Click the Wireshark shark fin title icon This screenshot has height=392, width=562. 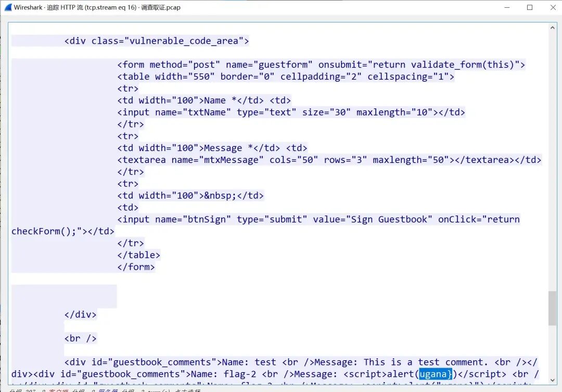coord(8,7)
